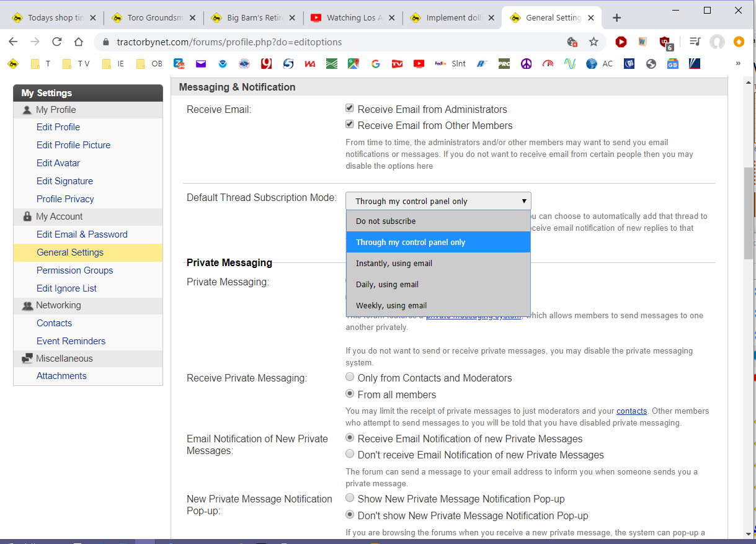Click the home button in toolbar
Image resolution: width=756 pixels, height=544 pixels.
tap(78, 42)
